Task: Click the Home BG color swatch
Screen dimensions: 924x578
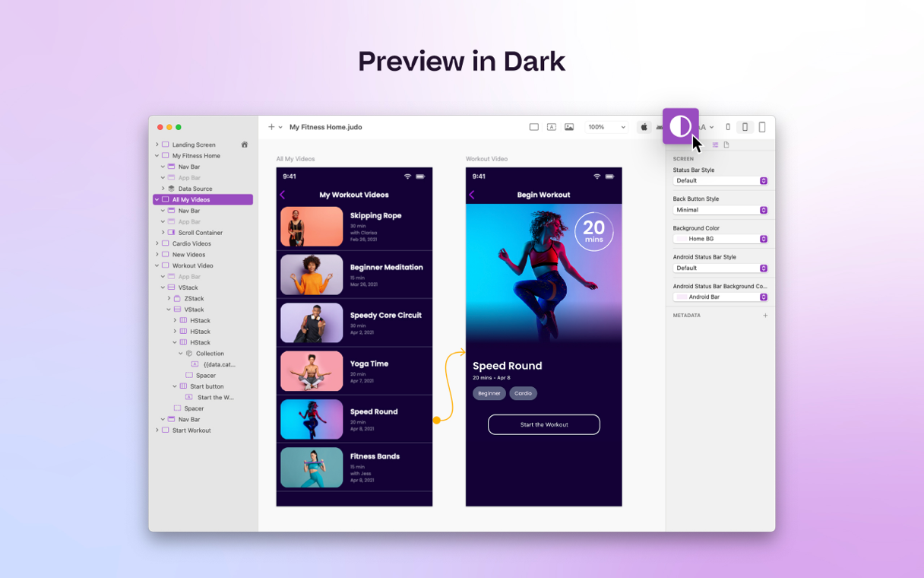Action: (x=682, y=239)
